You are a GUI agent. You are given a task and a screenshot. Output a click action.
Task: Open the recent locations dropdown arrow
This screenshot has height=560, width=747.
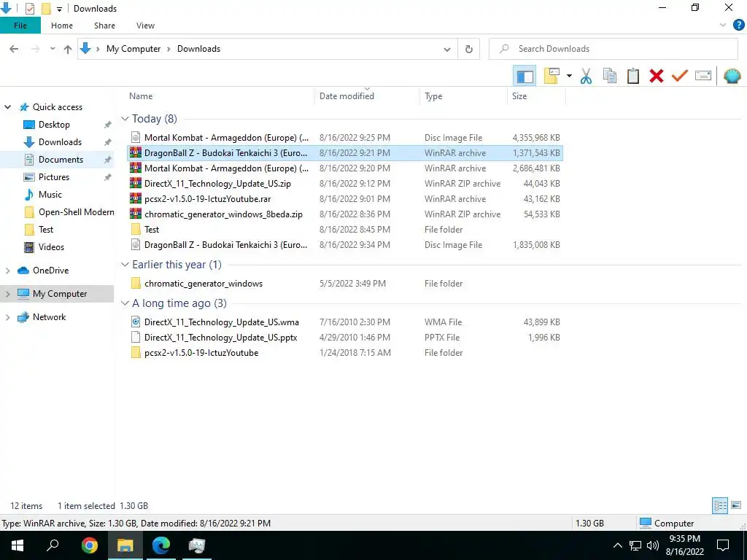pyautogui.click(x=53, y=49)
